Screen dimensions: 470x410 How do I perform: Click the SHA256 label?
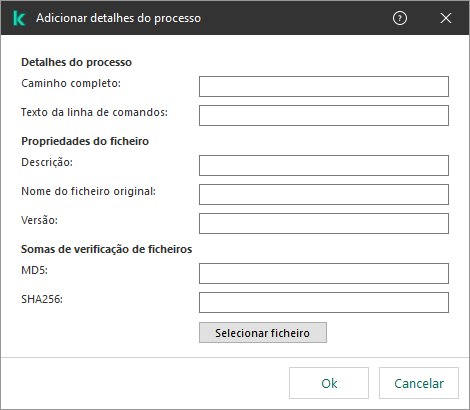[x=42, y=299]
